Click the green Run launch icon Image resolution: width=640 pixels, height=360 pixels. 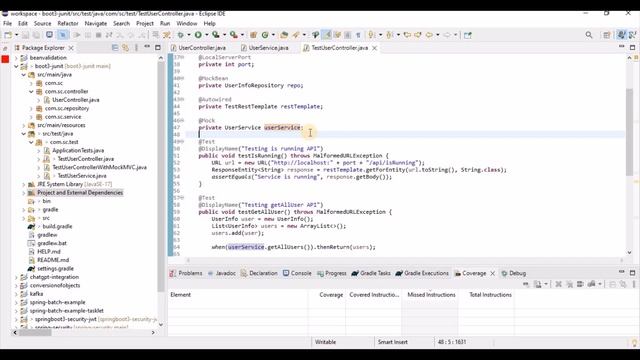tap(198, 35)
